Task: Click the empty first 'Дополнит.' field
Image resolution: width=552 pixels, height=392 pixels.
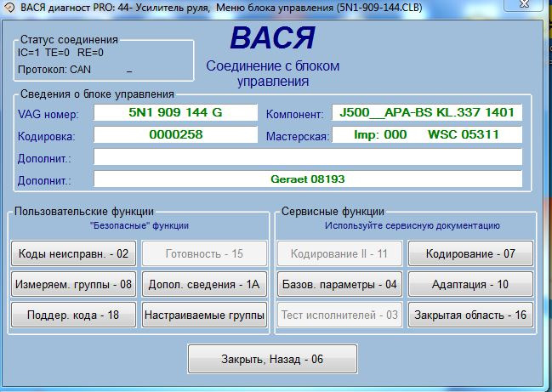Action: [308, 156]
